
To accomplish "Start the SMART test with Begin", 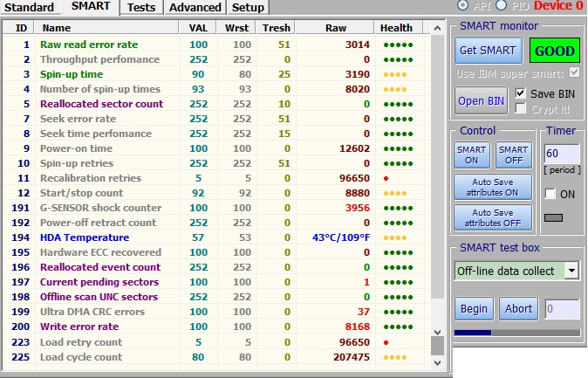I will 474,308.
